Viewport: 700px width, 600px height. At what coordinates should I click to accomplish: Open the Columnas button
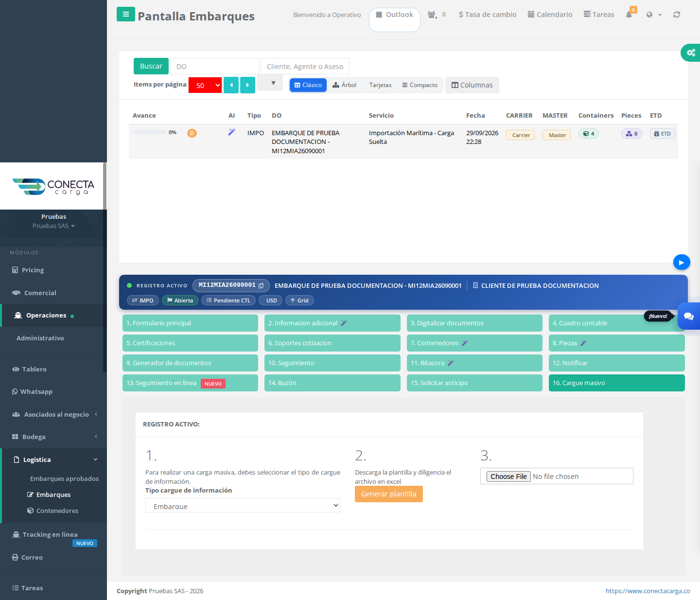coord(472,85)
